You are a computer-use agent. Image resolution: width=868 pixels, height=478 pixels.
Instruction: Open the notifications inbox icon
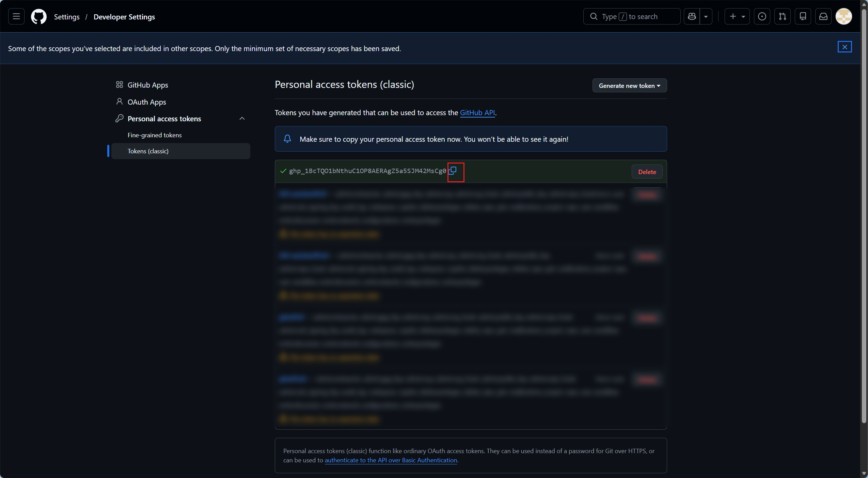(x=823, y=16)
